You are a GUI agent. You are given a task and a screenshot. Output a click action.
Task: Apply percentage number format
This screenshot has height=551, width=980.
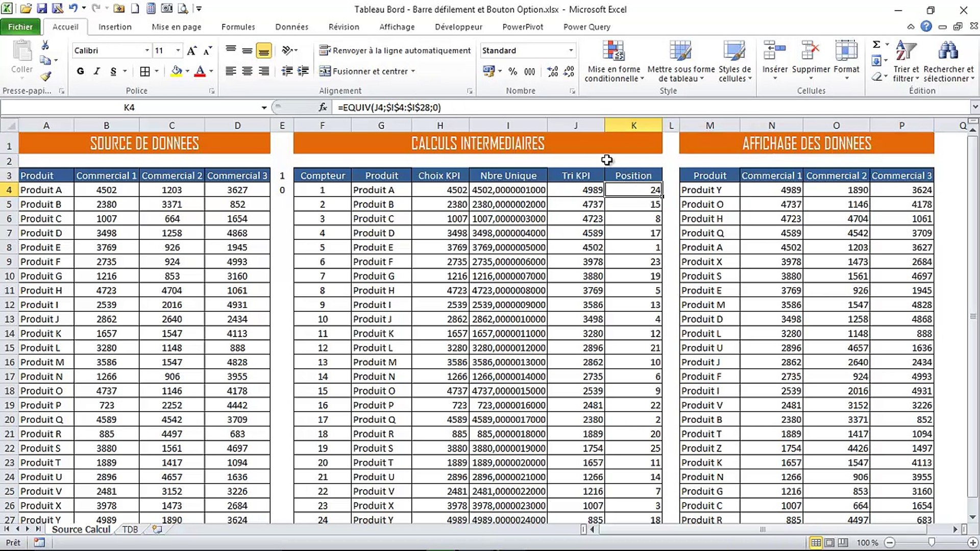coord(512,71)
